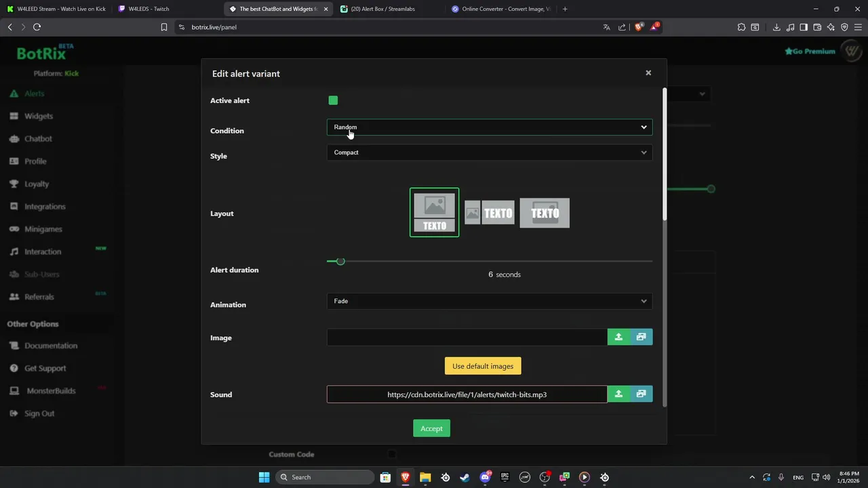
Task: Open the browser Downloads icon
Action: [776, 27]
